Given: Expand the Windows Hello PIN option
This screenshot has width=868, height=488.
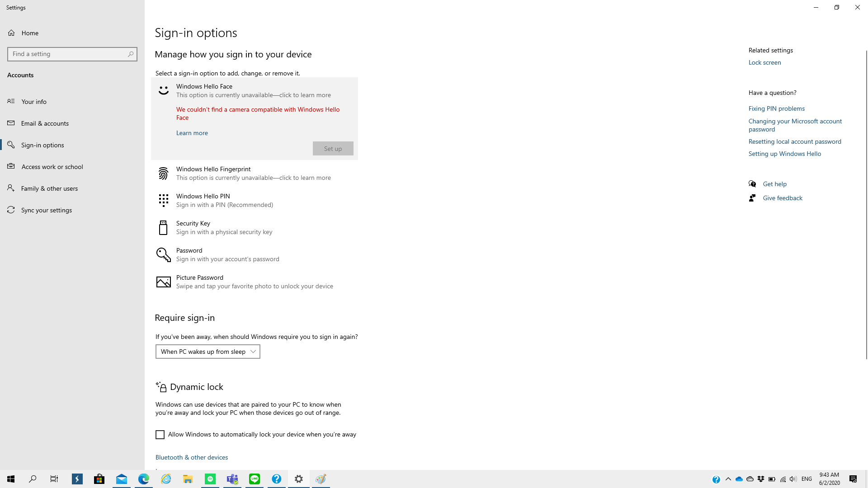Looking at the screenshot, I should pyautogui.click(x=255, y=201).
